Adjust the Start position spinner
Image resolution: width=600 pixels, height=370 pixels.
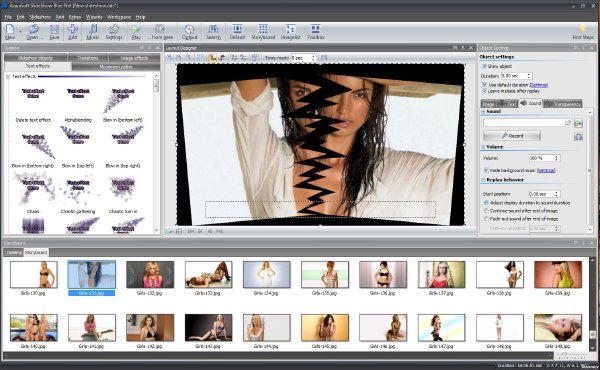click(556, 194)
